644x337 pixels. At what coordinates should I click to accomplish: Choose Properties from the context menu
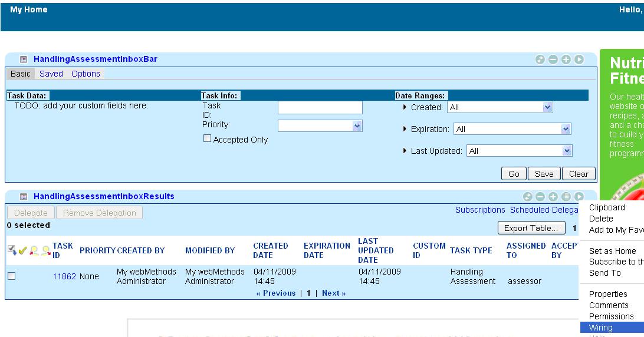pyautogui.click(x=608, y=295)
